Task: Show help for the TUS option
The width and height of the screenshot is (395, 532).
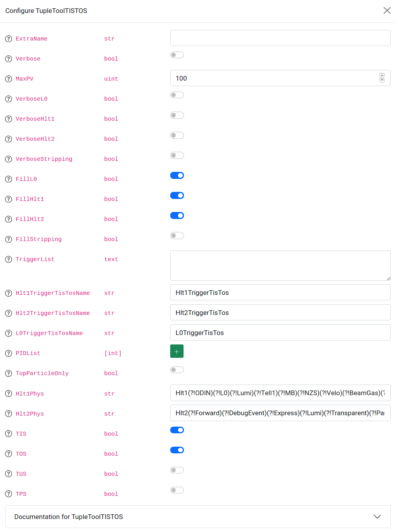Action: pyautogui.click(x=9, y=474)
